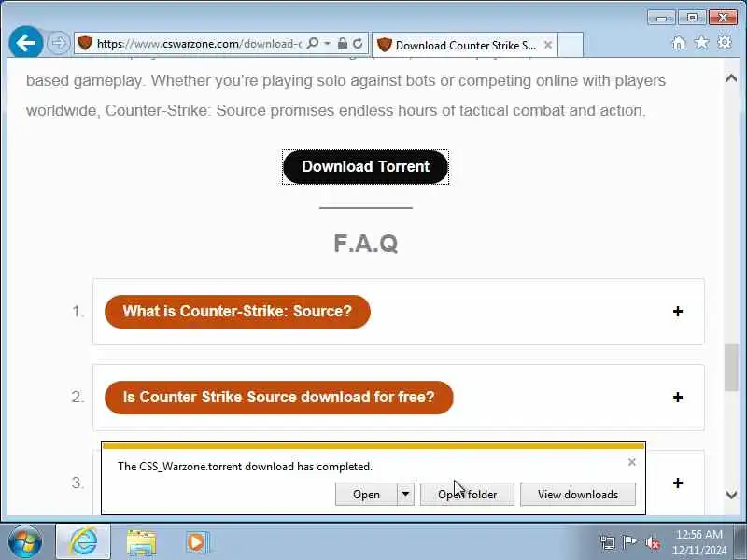Launch Windows Media Player from taskbar
This screenshot has height=560, width=747.
[x=197, y=542]
